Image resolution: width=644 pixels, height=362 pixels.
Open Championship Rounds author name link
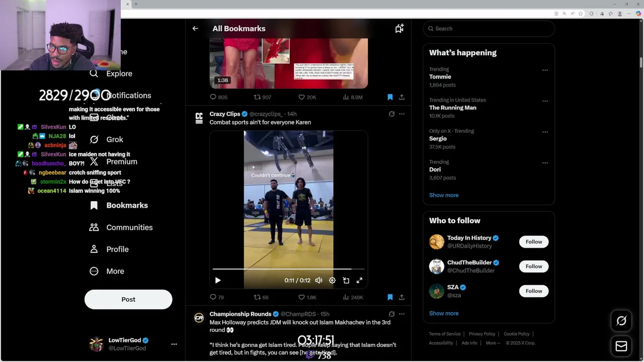pos(240,314)
